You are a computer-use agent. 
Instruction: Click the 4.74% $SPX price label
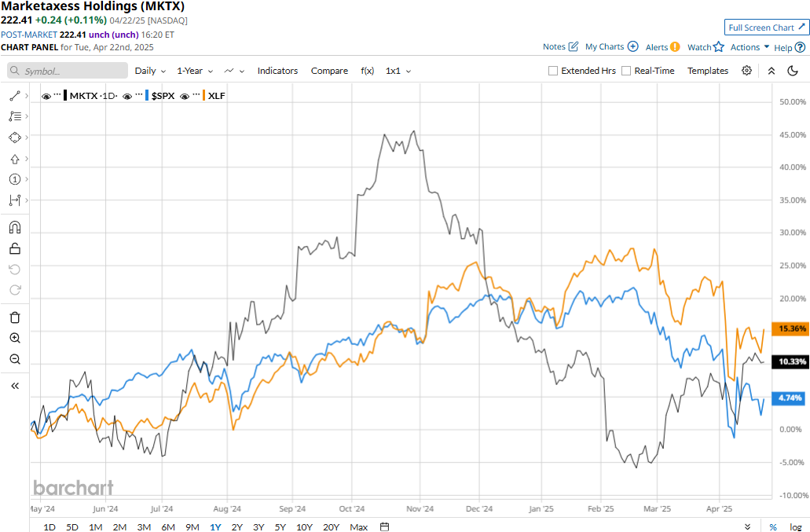[788, 398]
